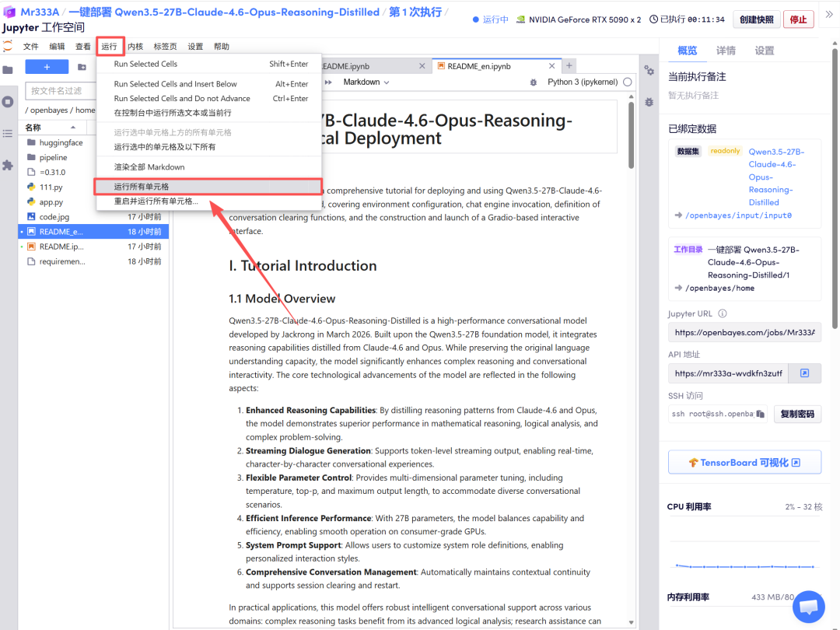Click the Jupyter URL info icon

point(722,314)
